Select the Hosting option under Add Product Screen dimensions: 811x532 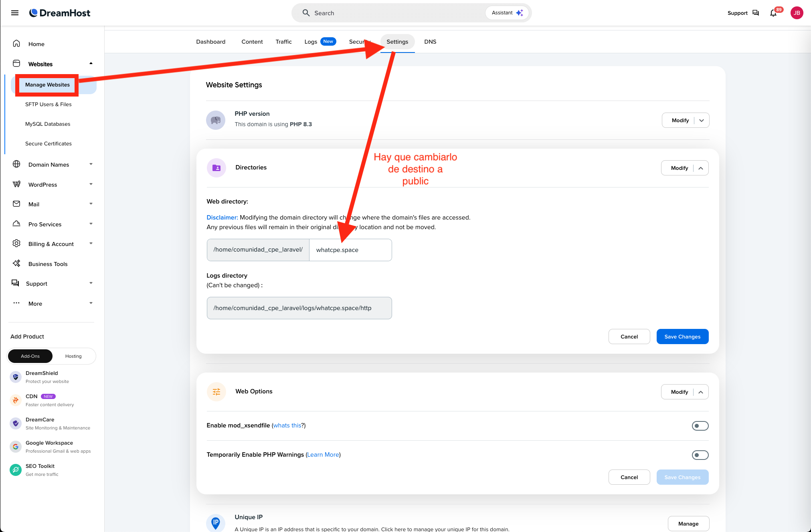[x=73, y=356]
